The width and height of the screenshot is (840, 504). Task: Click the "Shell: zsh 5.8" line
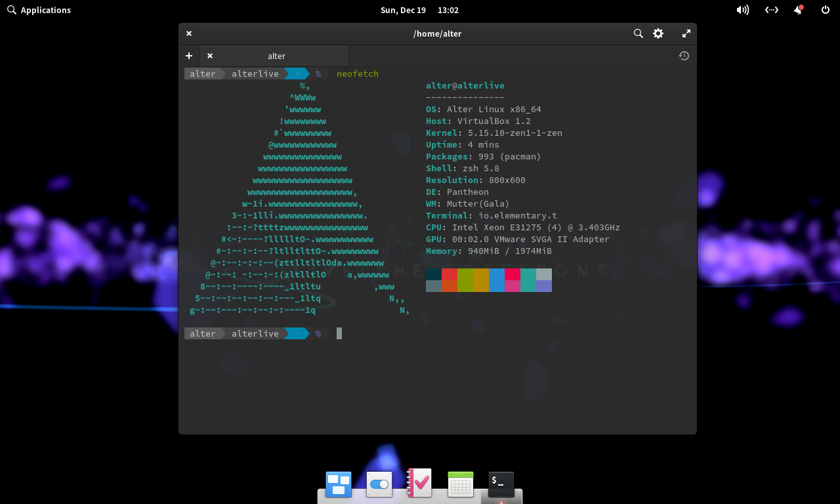point(463,168)
